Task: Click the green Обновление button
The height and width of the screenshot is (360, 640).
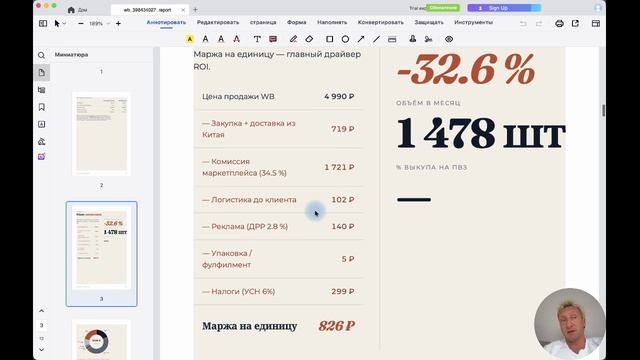Action: (442, 8)
